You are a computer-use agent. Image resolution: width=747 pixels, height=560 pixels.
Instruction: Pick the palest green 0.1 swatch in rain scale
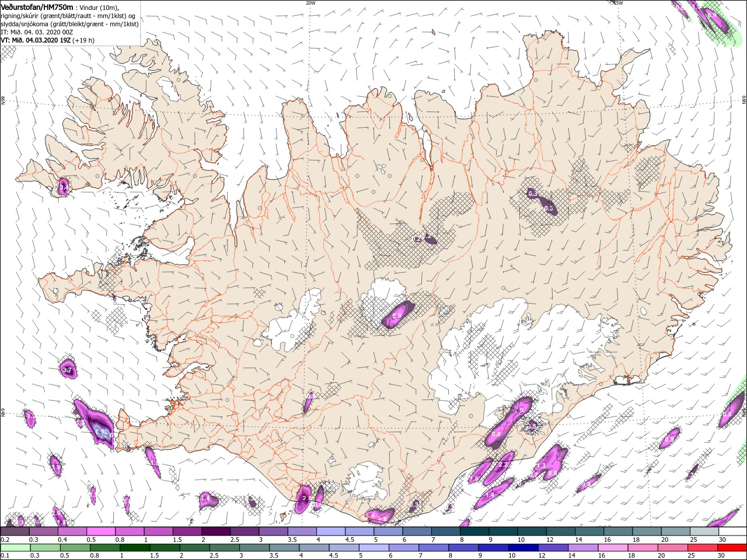tap(16, 548)
